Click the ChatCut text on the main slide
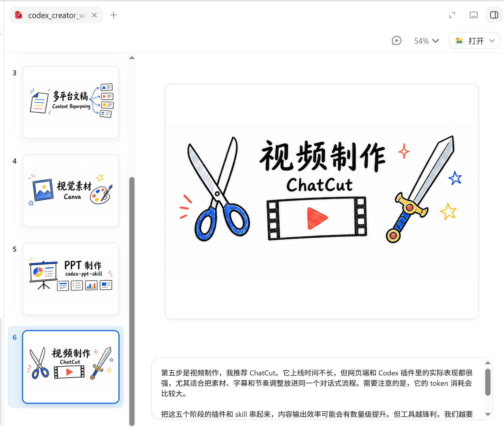Image resolution: width=504 pixels, height=427 pixels. coord(319,185)
